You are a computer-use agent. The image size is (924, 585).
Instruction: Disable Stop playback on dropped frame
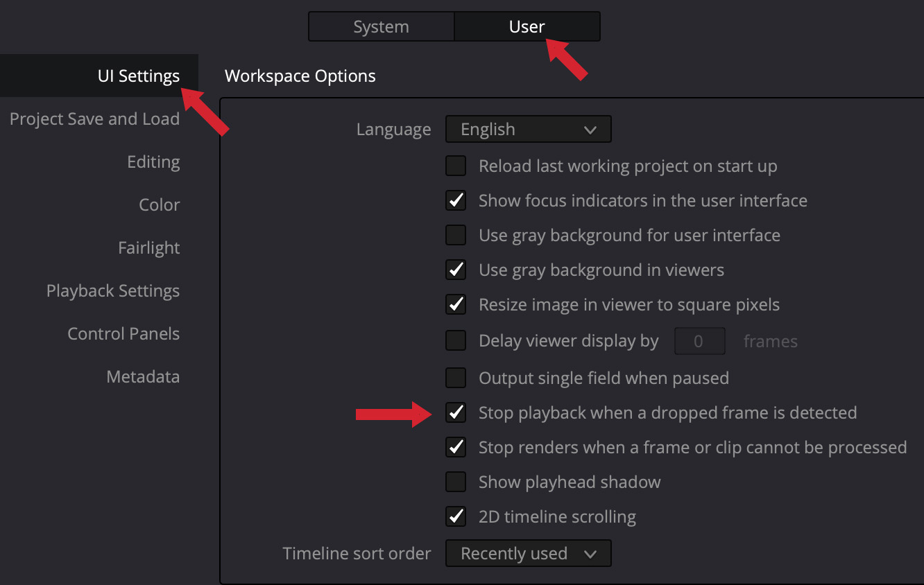(x=456, y=413)
